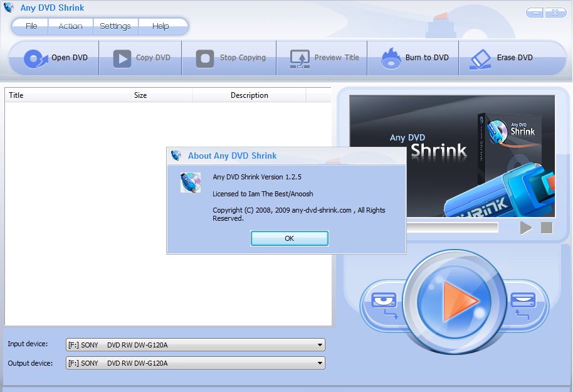Click the preview progress slider bar

[x=453, y=228]
